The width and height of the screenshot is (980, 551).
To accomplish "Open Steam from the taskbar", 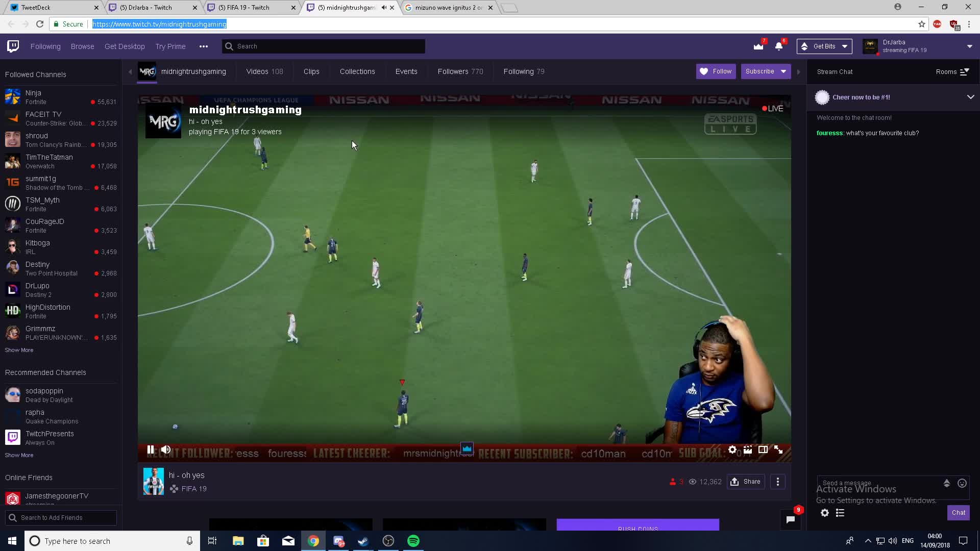I will tap(363, 541).
